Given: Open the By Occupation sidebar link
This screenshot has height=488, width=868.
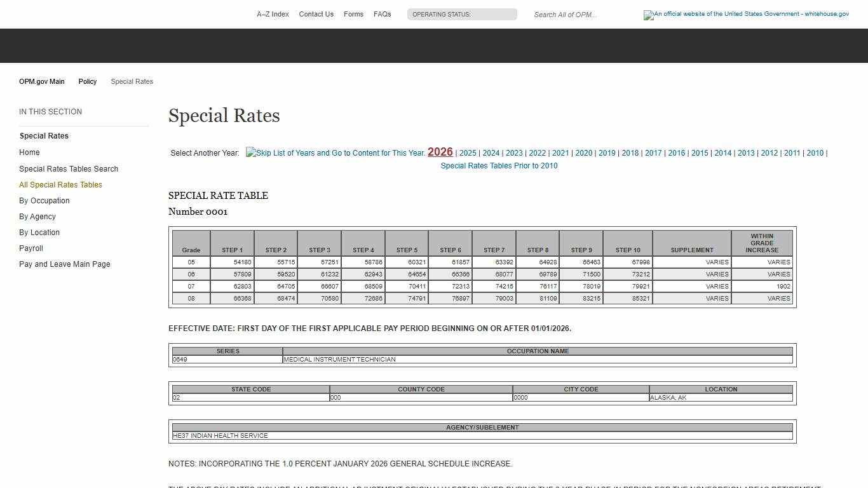Looking at the screenshot, I should (x=44, y=200).
